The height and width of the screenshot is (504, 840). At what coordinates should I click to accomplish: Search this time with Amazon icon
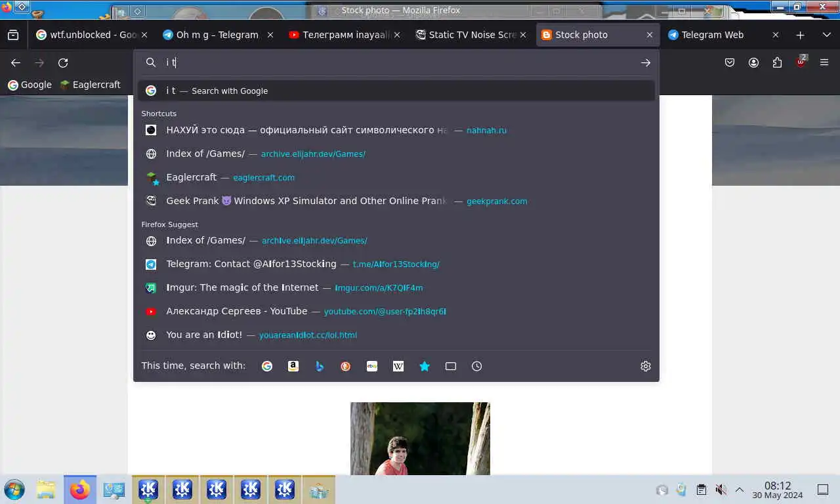[293, 366]
